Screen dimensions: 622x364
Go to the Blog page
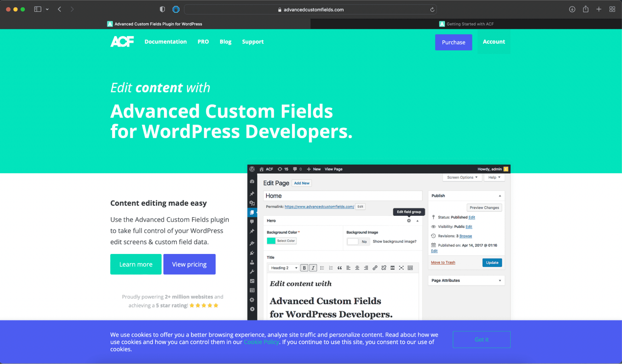(225, 42)
